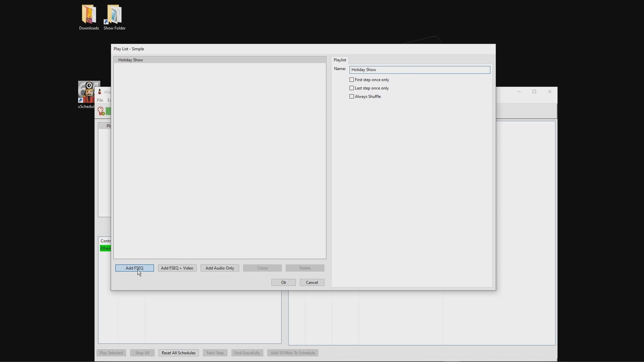The image size is (644, 362).
Task: Click Add FSEQ + Video button
Action: [x=177, y=268]
